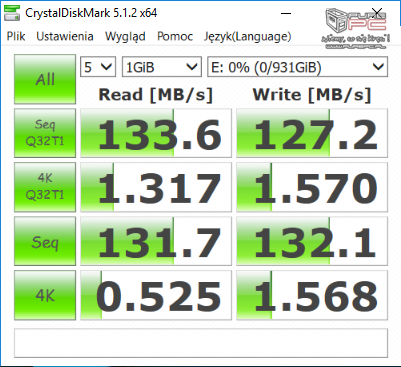Click the Read [MB/s] column header
This screenshot has height=367, width=401.
click(x=156, y=95)
